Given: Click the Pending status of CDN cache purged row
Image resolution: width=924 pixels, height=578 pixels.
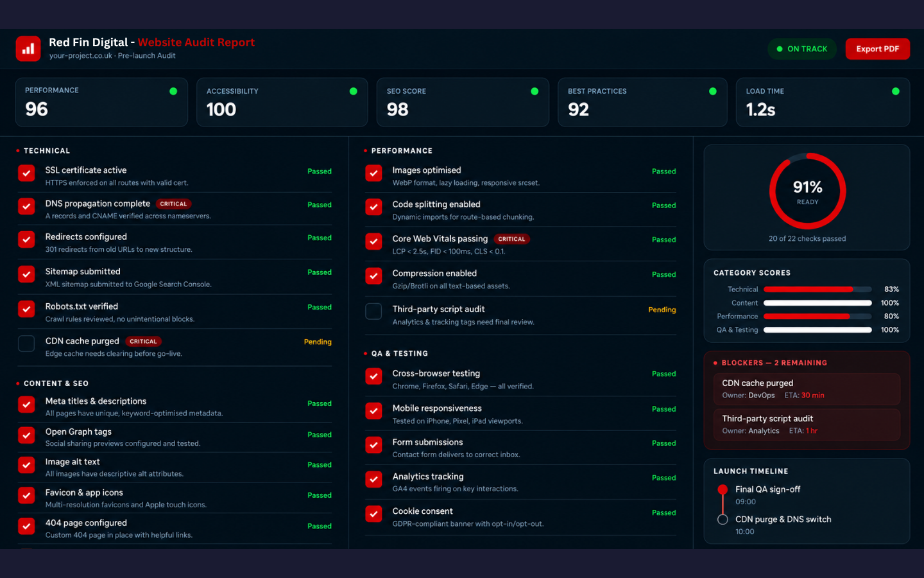Looking at the screenshot, I should coord(318,342).
